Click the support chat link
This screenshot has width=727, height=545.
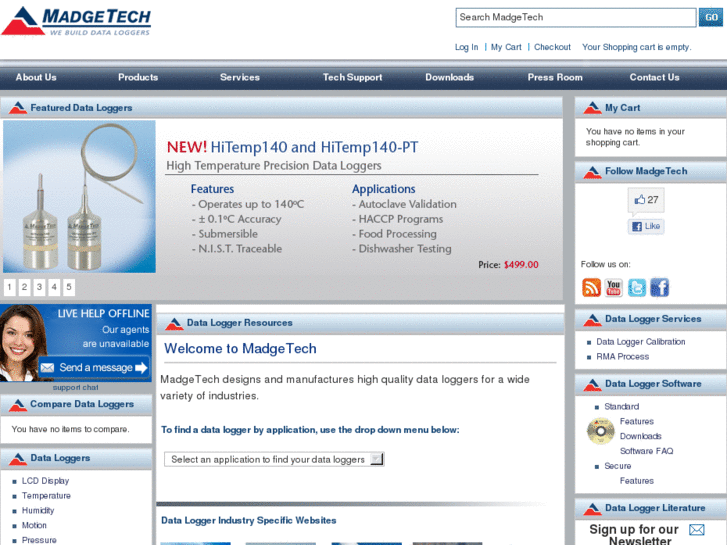76,387
